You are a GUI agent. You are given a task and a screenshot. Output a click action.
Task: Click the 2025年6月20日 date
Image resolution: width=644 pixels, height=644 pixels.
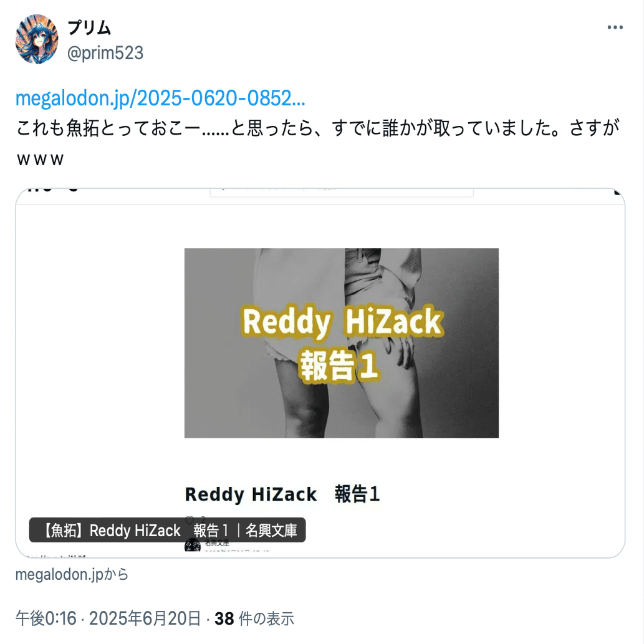tap(145, 618)
